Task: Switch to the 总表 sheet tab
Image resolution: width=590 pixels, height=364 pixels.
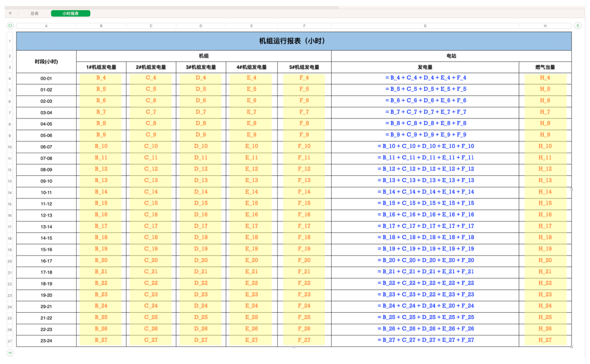Action: [34, 13]
